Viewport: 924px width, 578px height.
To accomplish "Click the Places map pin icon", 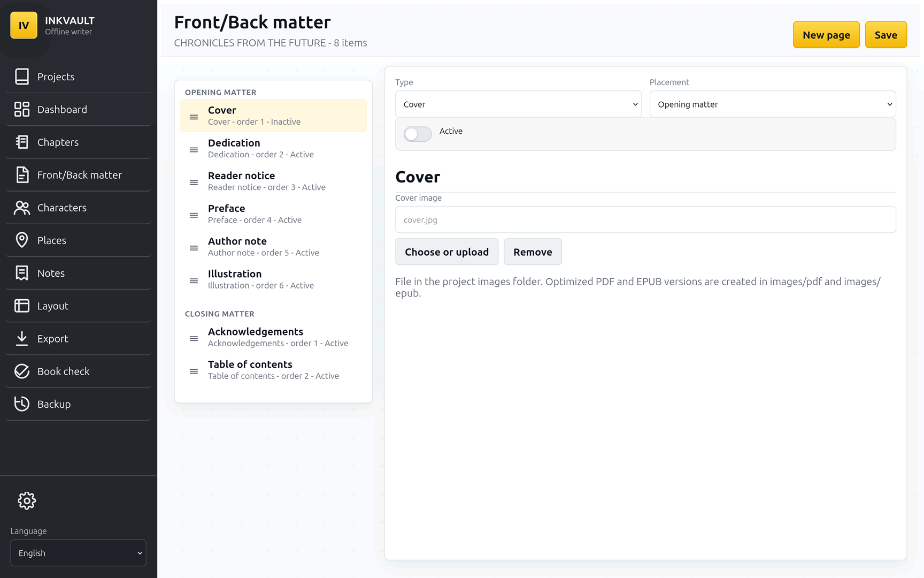I will (22, 240).
